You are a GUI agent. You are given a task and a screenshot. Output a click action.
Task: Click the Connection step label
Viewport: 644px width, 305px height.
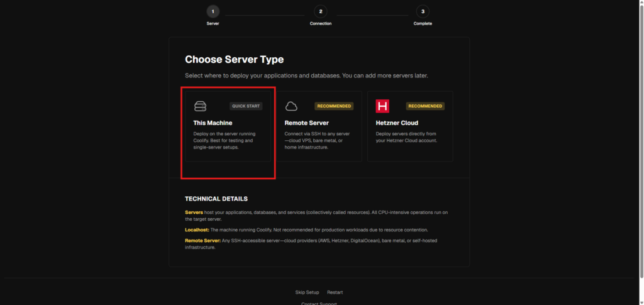(x=320, y=23)
